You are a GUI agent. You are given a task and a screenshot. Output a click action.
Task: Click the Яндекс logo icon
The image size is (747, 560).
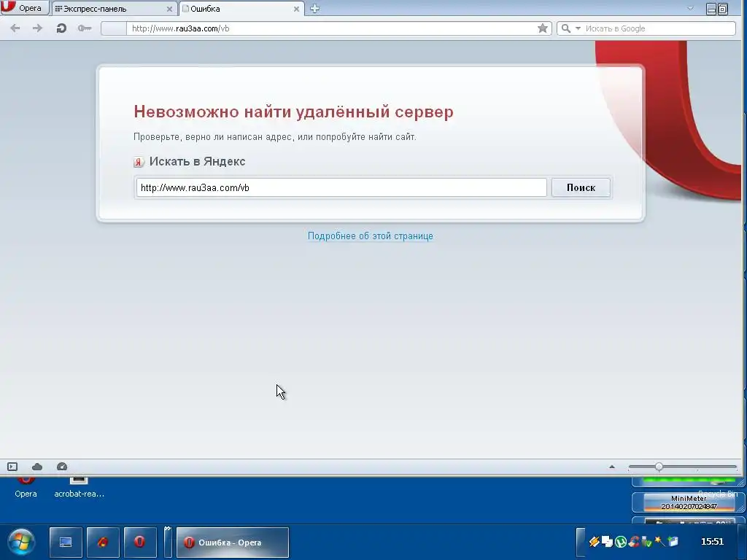click(x=139, y=162)
